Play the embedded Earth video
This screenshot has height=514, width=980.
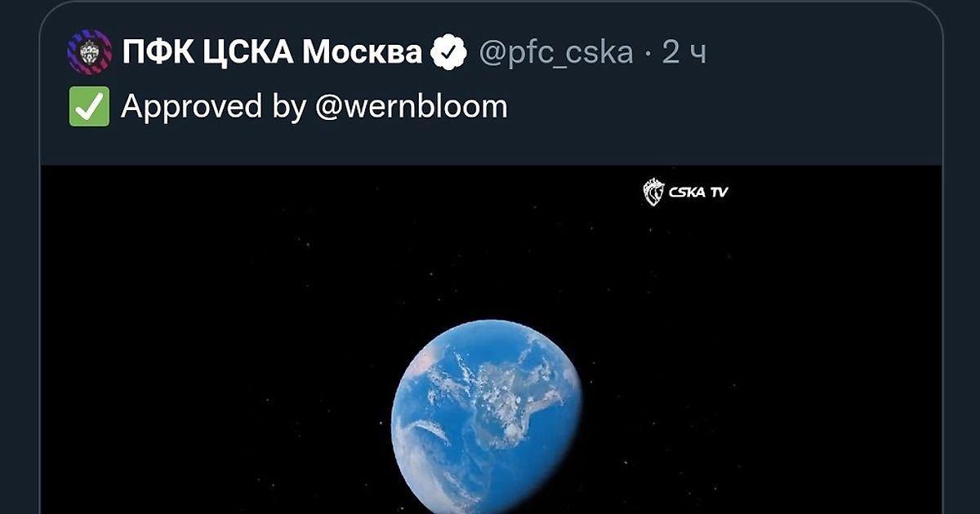click(x=492, y=339)
